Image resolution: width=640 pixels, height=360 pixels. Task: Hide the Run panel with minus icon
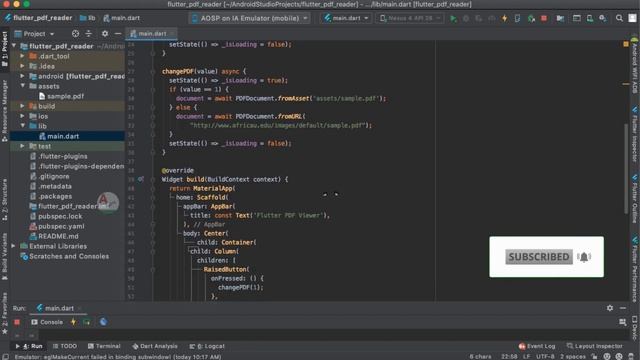pos(623,308)
